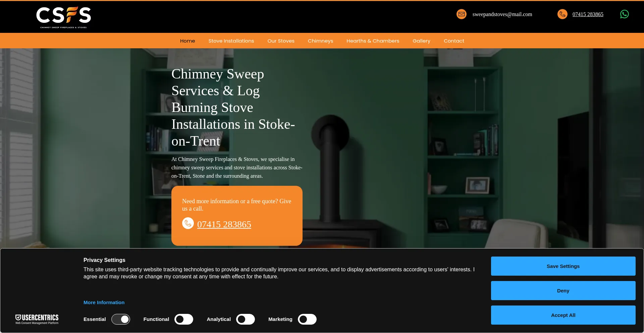Click the sweepandstoves@mail.com email address

pos(502,14)
